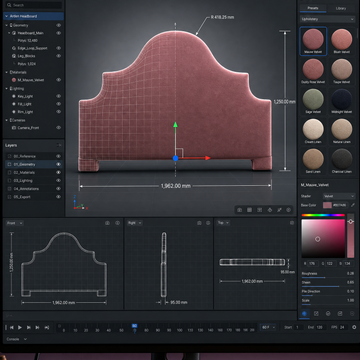The image size is (360, 360).
Task: Select the Blush Velvet material preset
Action: coord(342,41)
